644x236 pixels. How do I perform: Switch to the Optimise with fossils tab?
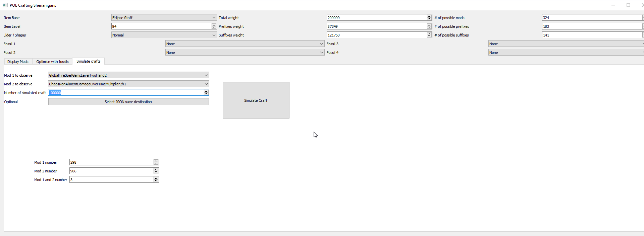pyautogui.click(x=52, y=62)
